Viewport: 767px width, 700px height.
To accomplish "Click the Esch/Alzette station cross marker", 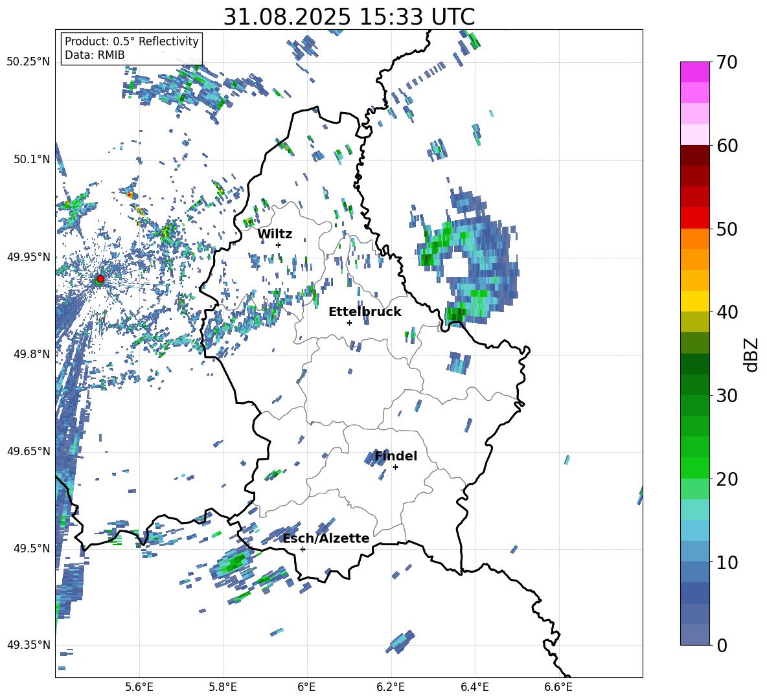I will coord(303,549).
